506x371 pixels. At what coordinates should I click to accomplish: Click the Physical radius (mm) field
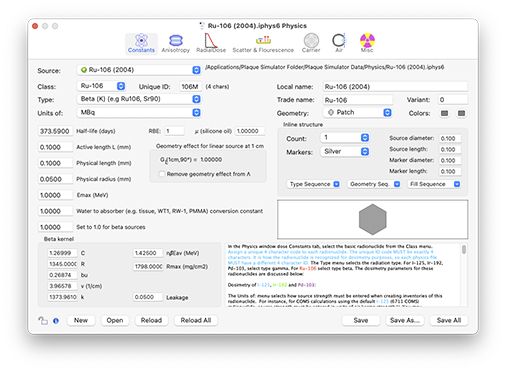pyautogui.click(x=55, y=179)
